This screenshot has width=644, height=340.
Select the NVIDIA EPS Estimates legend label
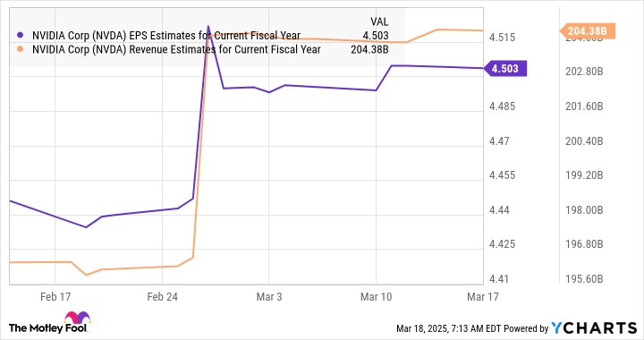[x=166, y=36]
